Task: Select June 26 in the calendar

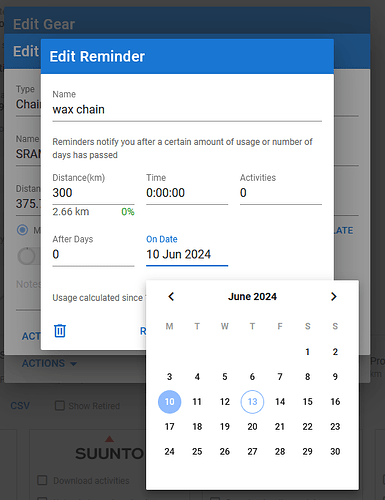Action: pyautogui.click(x=225, y=452)
